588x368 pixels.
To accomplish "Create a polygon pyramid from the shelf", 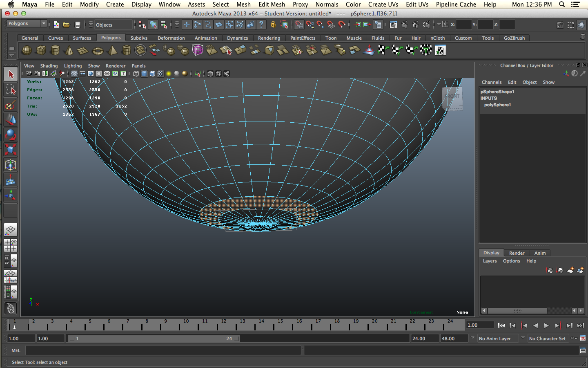I will click(x=112, y=50).
